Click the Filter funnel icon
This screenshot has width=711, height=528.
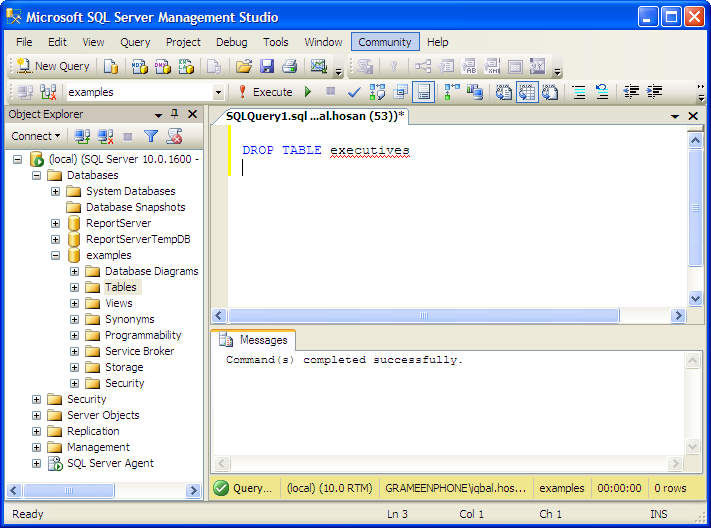click(151, 136)
